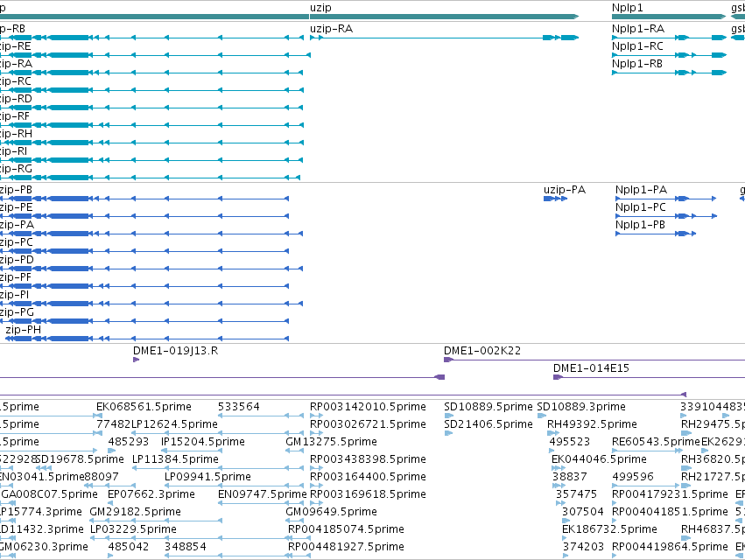
Task: Choose the zip-PH protein label
Action: (24, 330)
